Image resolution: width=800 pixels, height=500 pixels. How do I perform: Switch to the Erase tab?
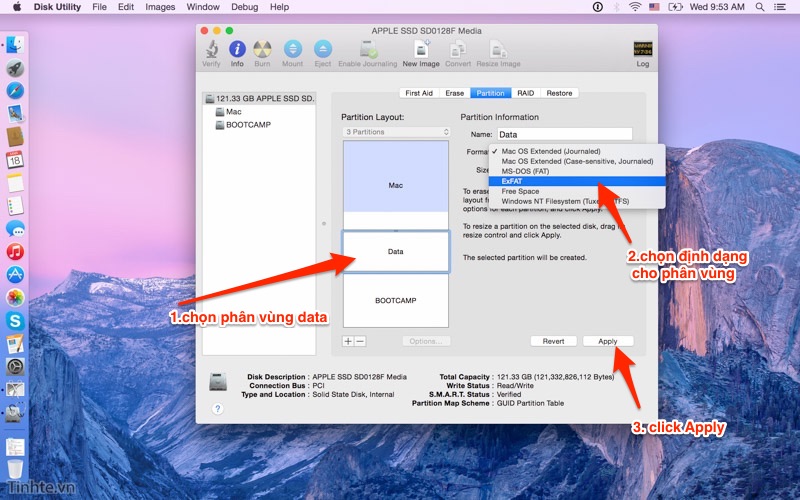(x=455, y=93)
